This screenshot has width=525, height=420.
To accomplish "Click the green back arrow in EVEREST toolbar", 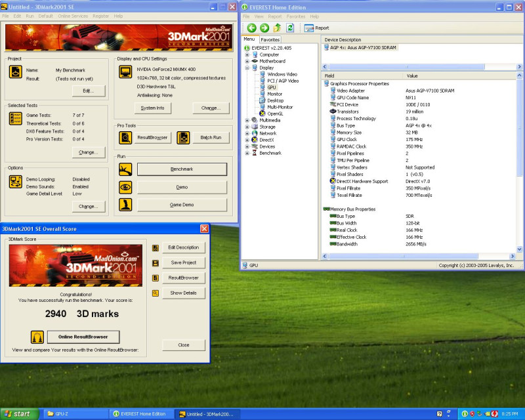I will [251, 28].
